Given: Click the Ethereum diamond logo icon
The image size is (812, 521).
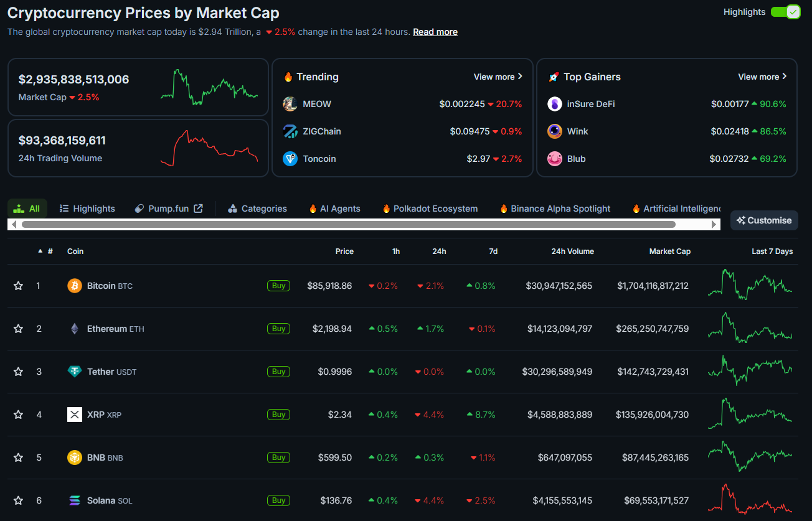Looking at the screenshot, I should click(75, 329).
